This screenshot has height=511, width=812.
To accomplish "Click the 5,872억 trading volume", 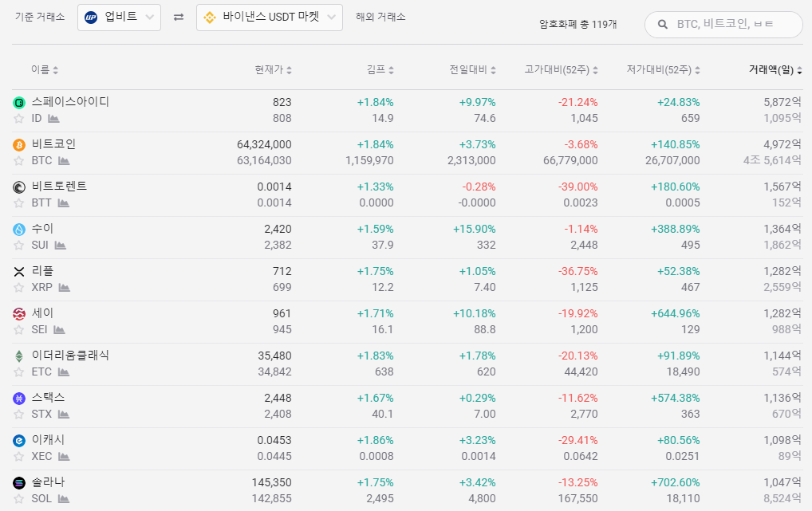I will point(782,102).
